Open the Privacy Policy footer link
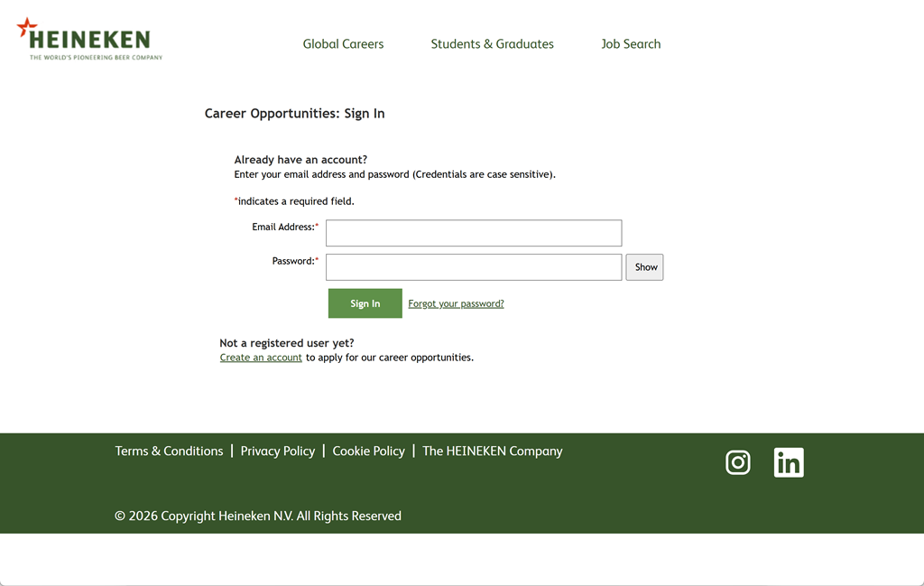Viewport: 924px width, 586px height. tap(278, 451)
